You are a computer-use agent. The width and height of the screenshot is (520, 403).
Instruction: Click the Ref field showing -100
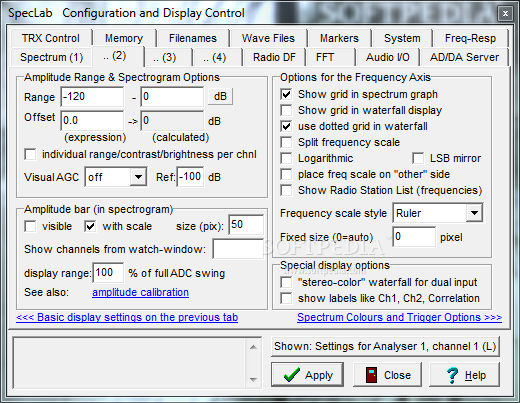click(190, 177)
